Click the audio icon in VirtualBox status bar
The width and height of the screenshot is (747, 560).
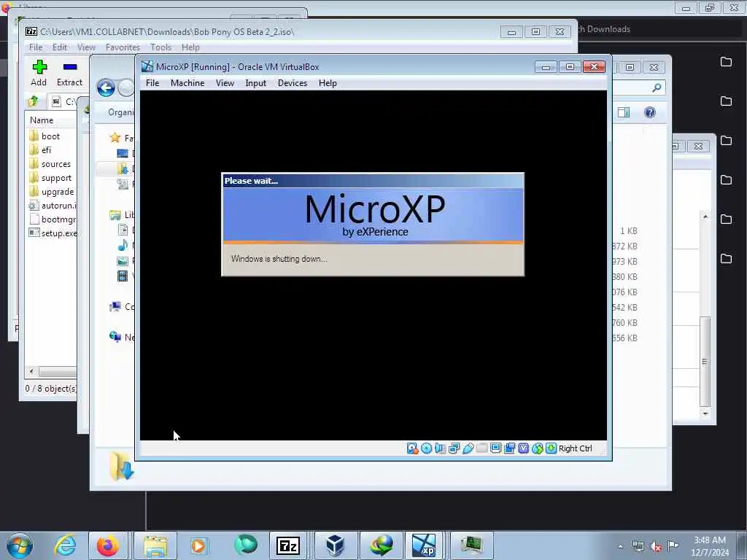point(440,448)
